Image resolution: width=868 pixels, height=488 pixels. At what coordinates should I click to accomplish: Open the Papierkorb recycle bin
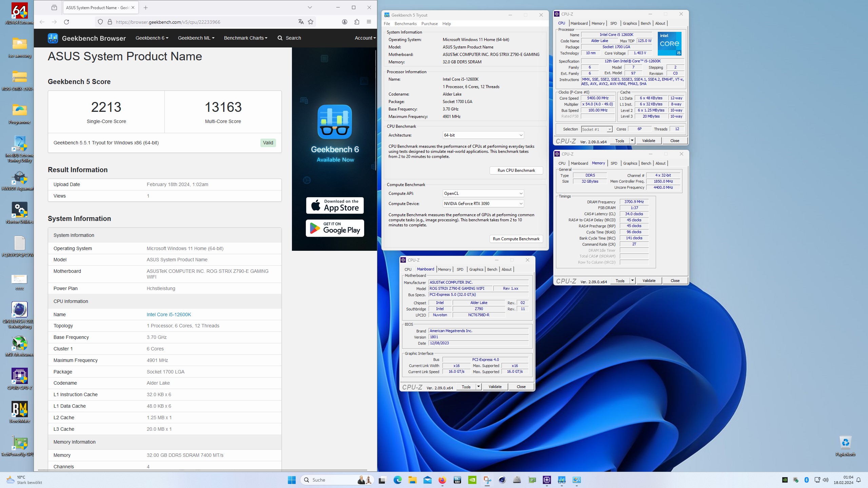coord(845,445)
